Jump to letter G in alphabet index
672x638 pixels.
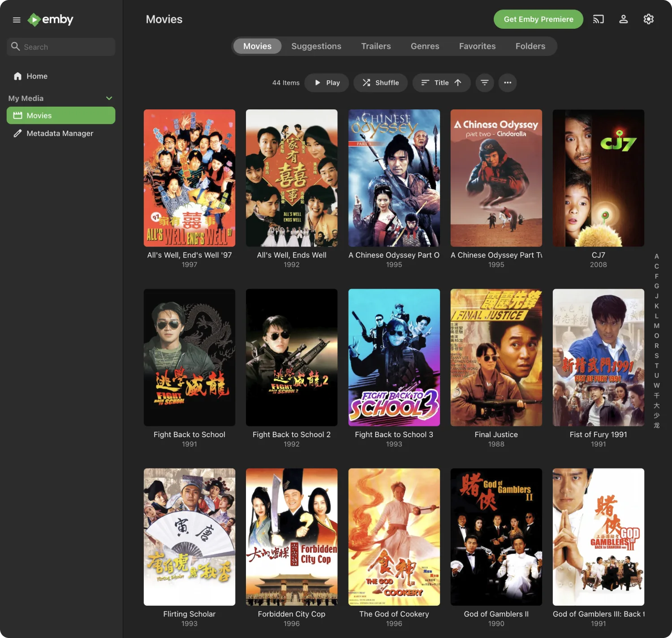point(657,286)
